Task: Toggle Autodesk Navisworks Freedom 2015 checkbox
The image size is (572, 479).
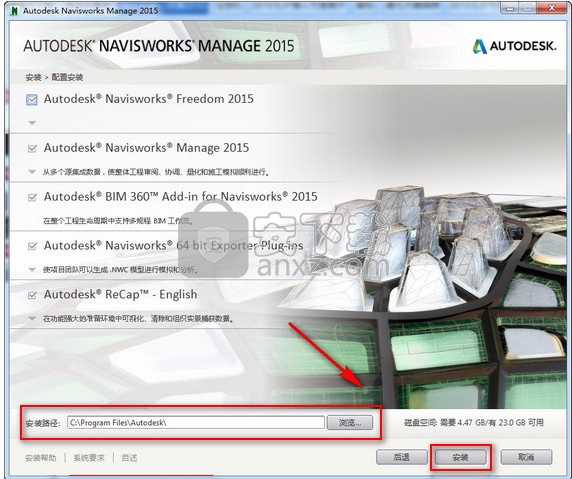Action: [32, 100]
